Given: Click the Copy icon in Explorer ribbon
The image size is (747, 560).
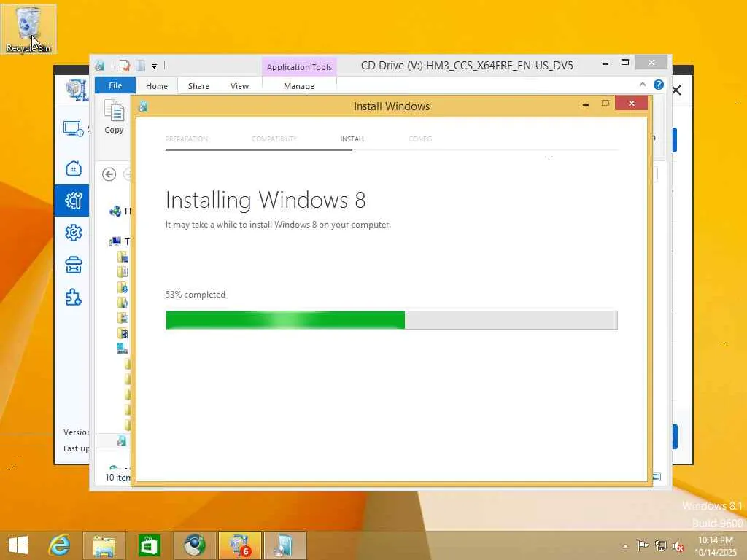Looking at the screenshot, I should coord(115,117).
